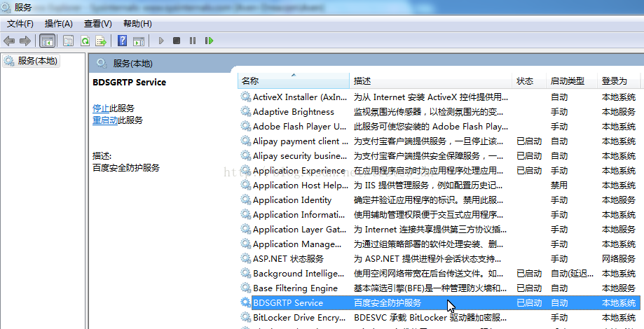
Task: Click gear icon of Application Identity row
Action: pyautogui.click(x=245, y=199)
